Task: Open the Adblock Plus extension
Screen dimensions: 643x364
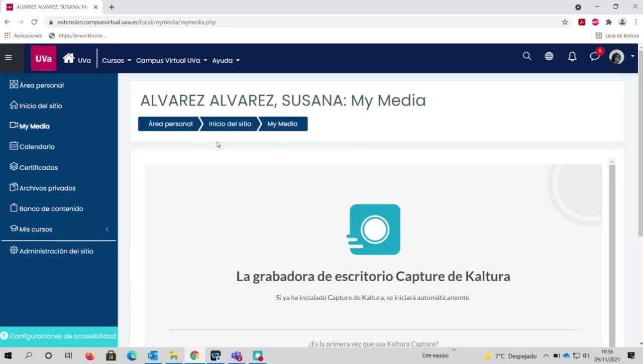Action: [595, 22]
